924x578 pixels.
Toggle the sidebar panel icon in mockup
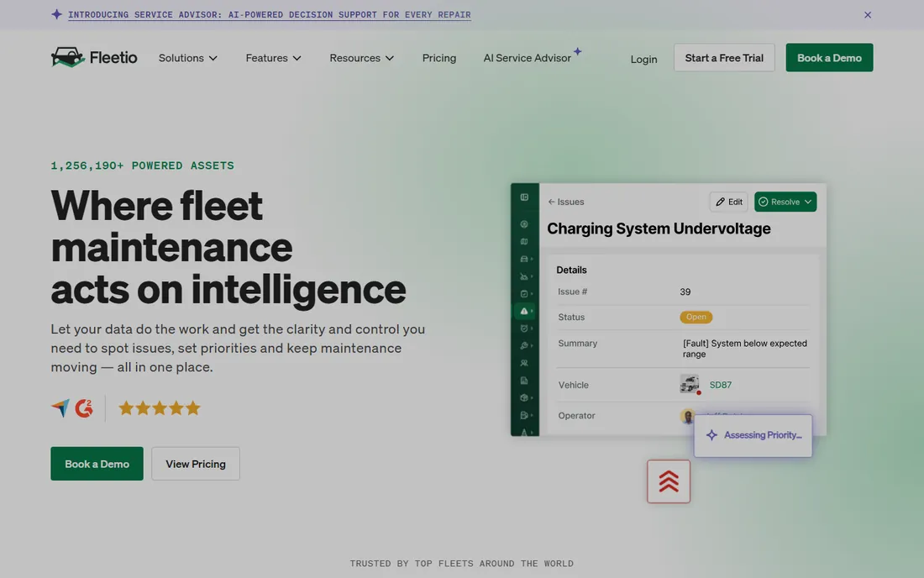(524, 197)
